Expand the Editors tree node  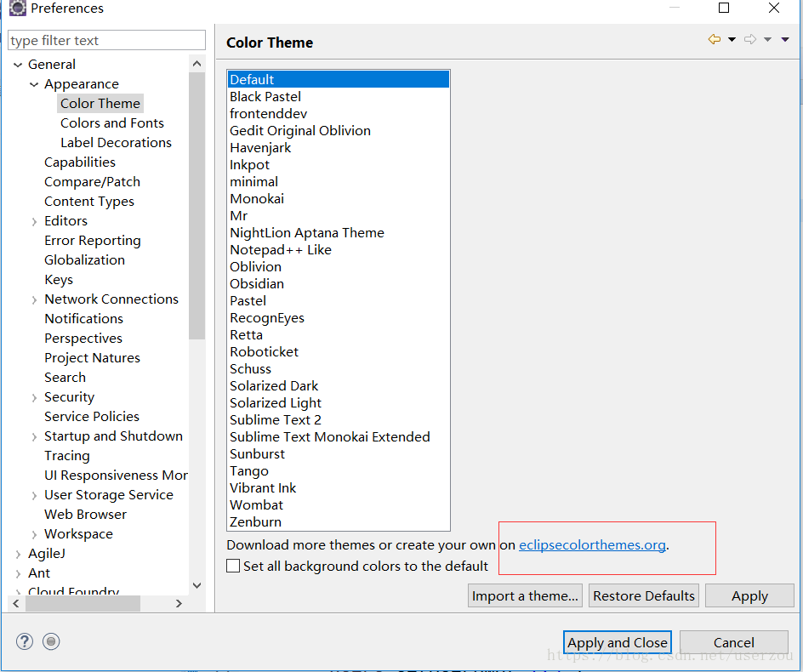click(34, 221)
